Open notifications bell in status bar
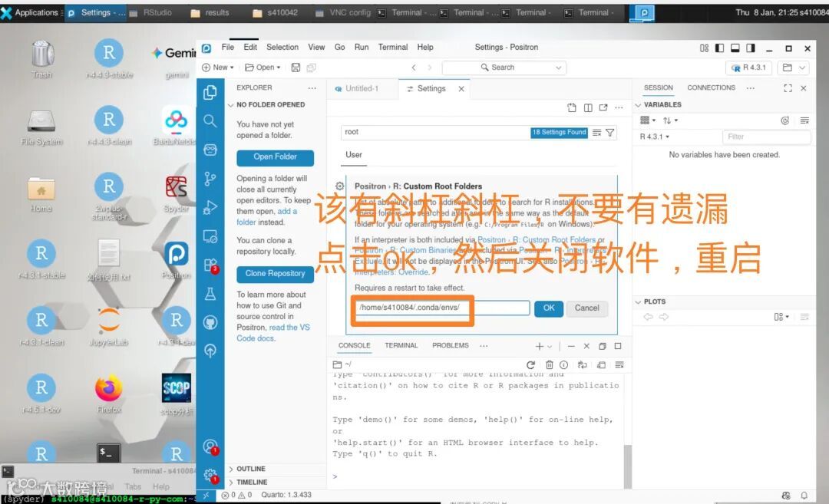This screenshot has height=504, width=829. point(804,495)
